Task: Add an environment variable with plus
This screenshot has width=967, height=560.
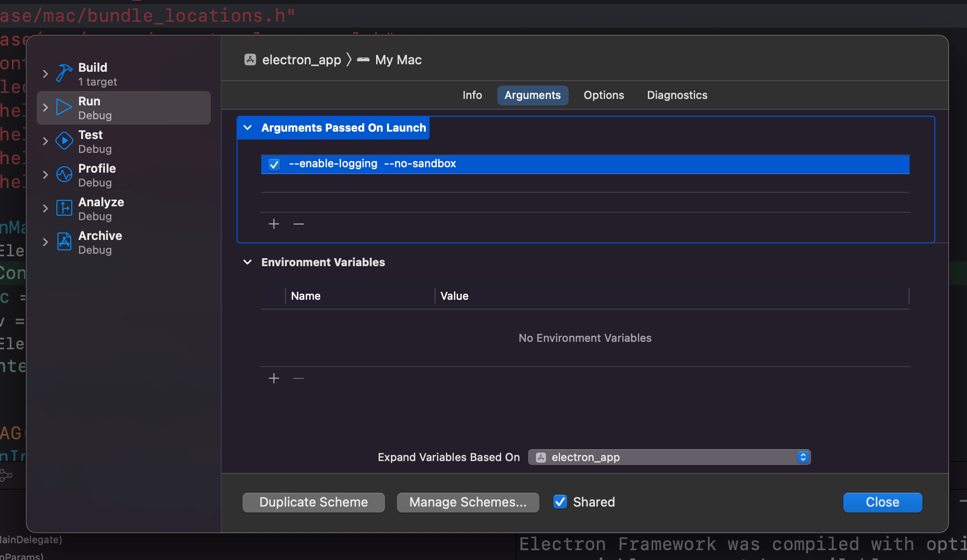Action: pos(274,378)
